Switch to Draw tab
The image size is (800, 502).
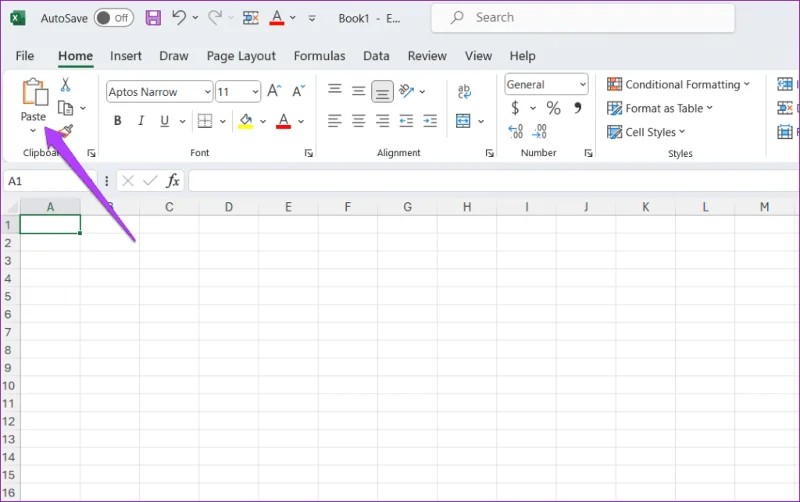(x=173, y=56)
